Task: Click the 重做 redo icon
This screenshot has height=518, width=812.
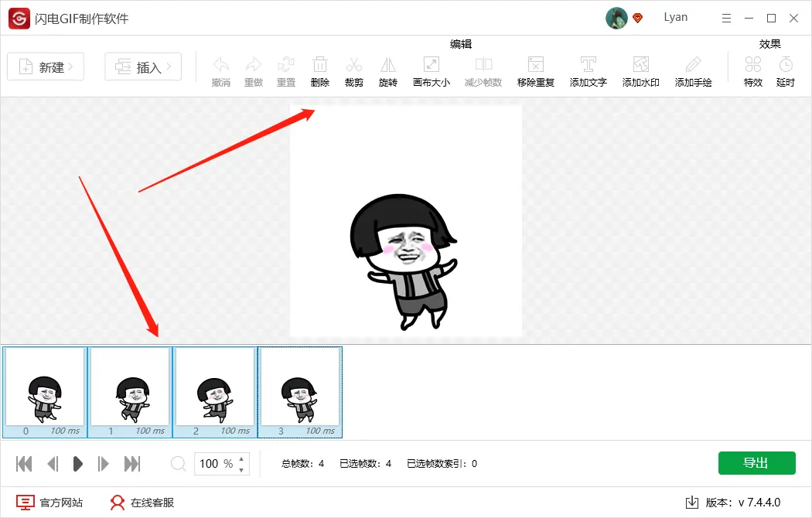Action: [253, 65]
